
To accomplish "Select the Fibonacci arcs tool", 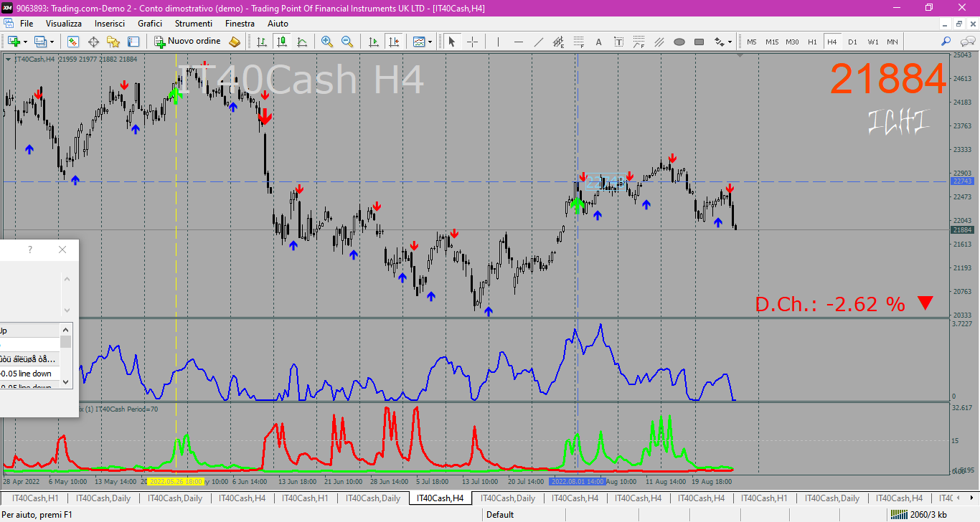I will point(639,42).
